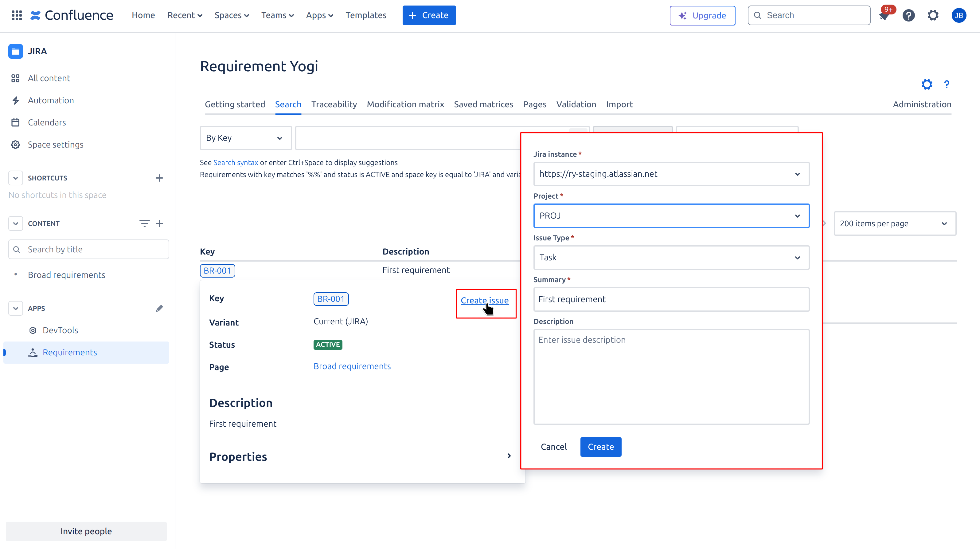Viewport: 980px width, 549px height.
Task: Collapse the SHORTCUTS section
Action: pyautogui.click(x=15, y=178)
